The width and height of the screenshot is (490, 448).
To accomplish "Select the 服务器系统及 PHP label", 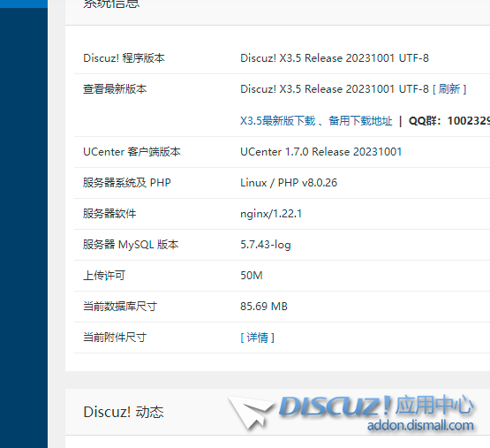I will point(127,183).
